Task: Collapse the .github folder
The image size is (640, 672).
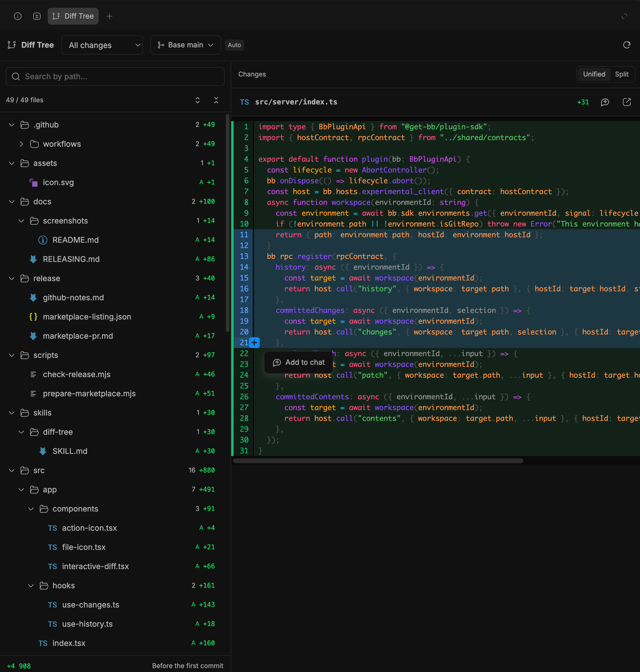Action: tap(12, 125)
